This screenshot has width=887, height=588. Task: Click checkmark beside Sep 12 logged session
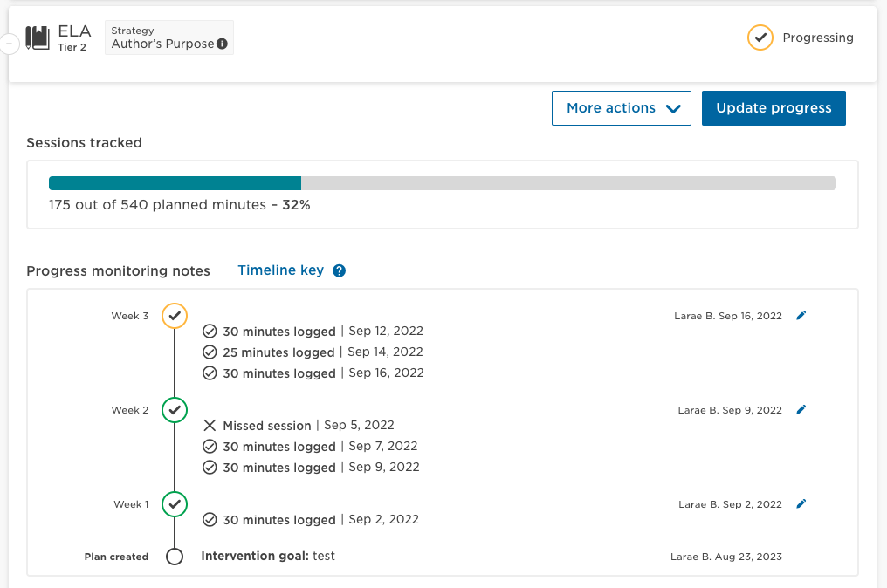tap(210, 332)
